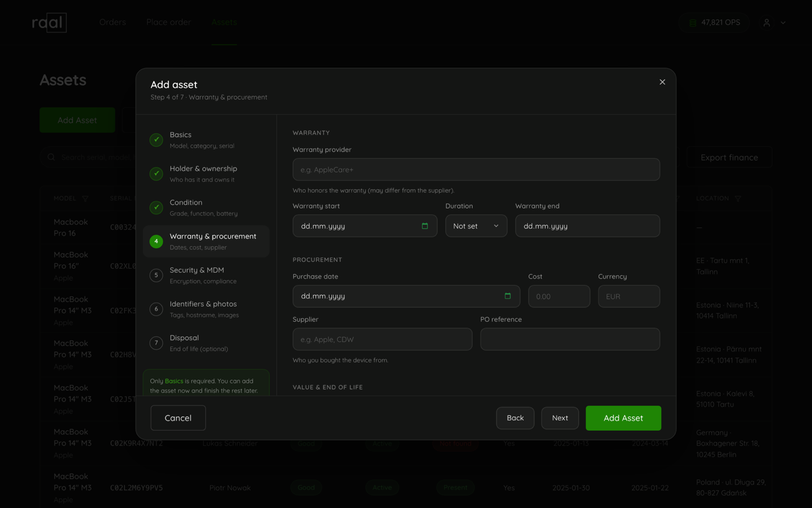Click step 7 number badge
This screenshot has height=508, width=812.
(x=156, y=343)
